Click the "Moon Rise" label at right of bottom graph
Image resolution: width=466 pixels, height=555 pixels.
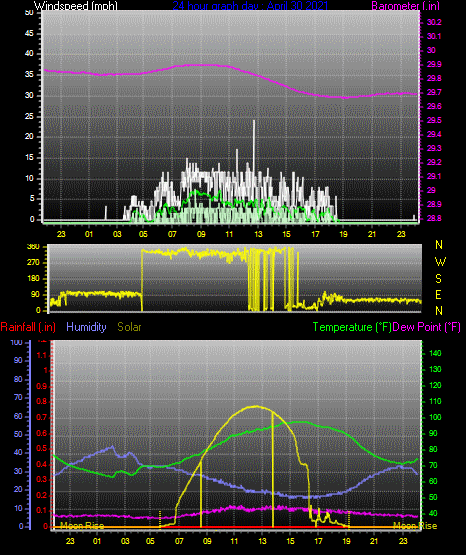click(415, 526)
